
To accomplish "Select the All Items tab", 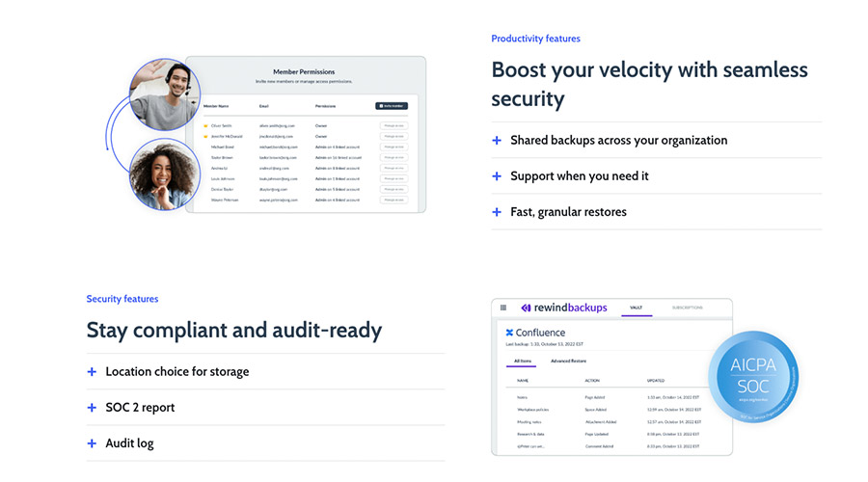I will tap(523, 361).
